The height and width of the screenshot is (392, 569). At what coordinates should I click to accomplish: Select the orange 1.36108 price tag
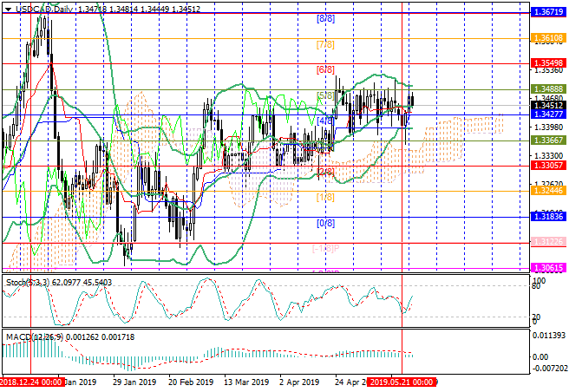point(548,39)
